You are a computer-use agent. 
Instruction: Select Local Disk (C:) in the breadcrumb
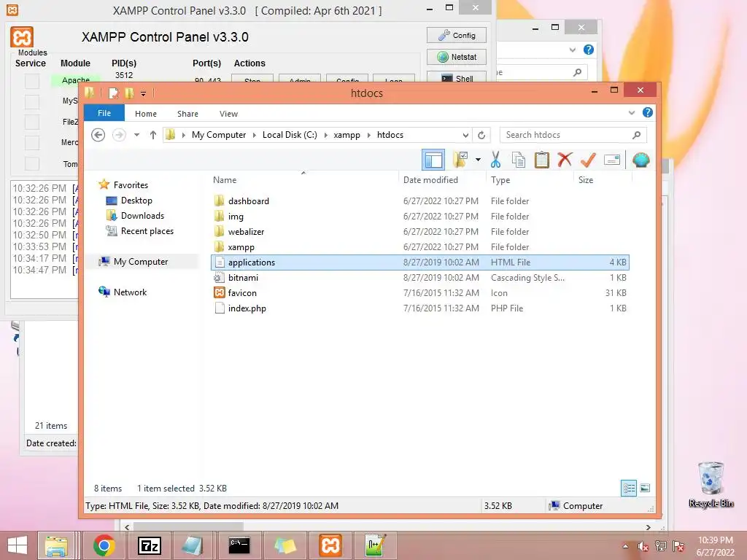290,135
